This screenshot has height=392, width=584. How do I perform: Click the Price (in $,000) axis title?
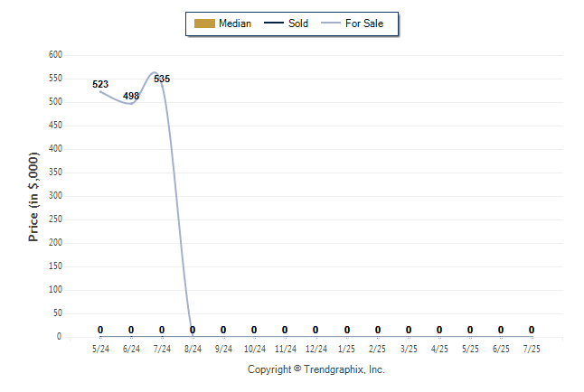point(33,197)
